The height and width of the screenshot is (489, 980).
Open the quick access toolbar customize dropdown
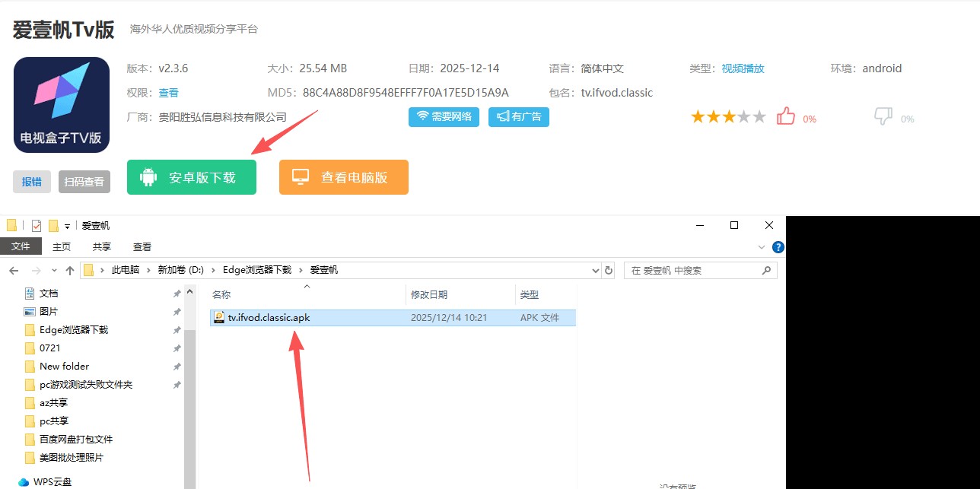[67, 226]
